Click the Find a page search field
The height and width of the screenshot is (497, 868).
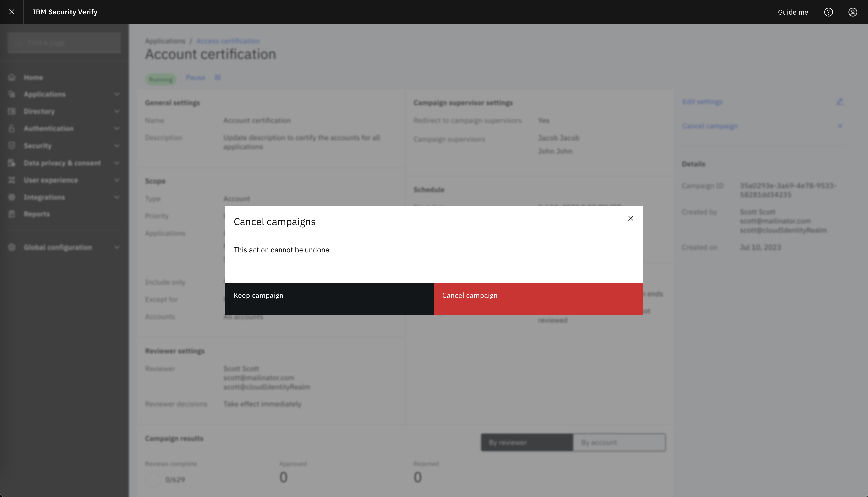(x=64, y=43)
